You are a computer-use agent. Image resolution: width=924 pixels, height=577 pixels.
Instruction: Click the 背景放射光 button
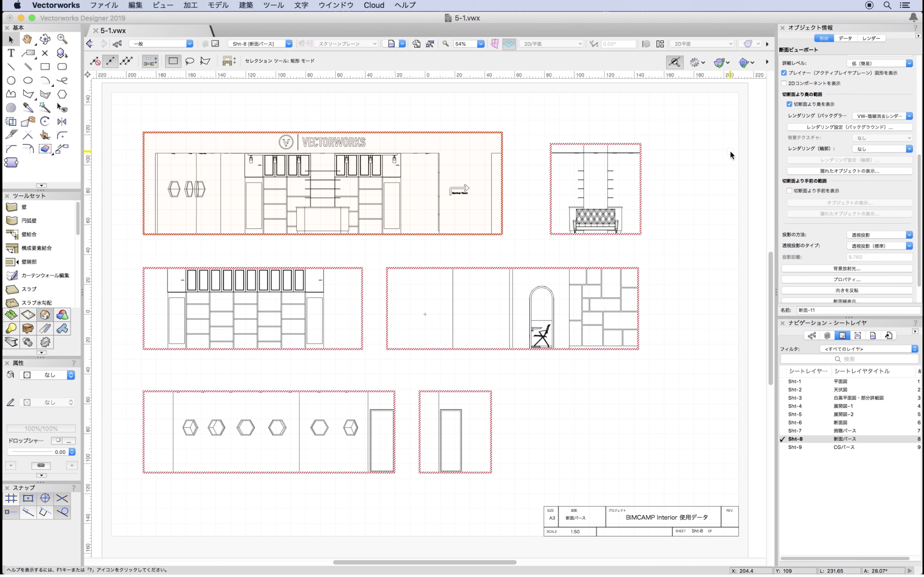(x=847, y=268)
